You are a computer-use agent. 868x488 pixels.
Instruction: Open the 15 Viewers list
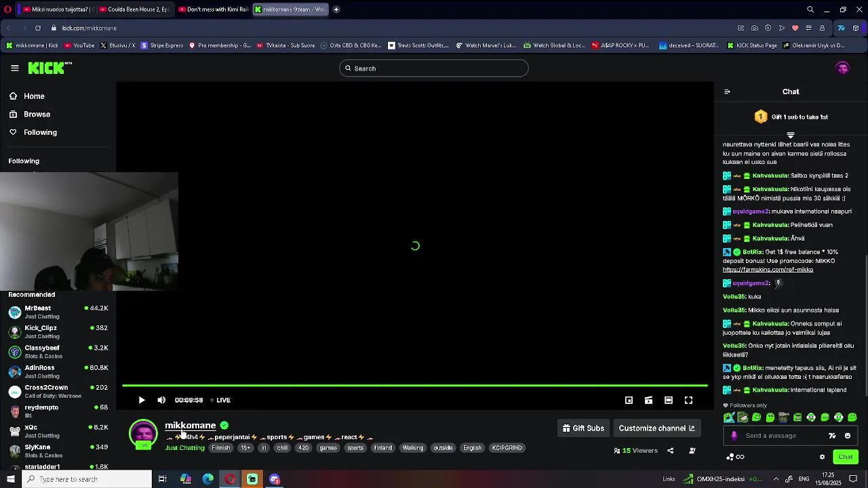(635, 451)
